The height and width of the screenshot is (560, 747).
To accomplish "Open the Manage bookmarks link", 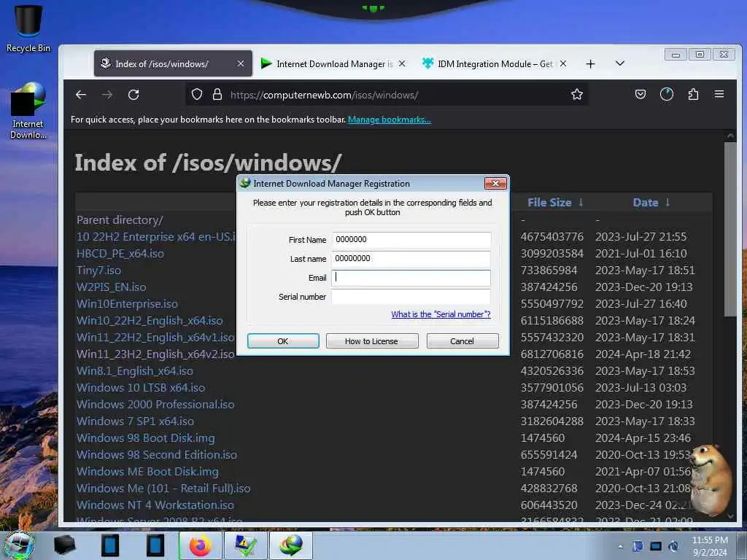I will click(390, 120).
